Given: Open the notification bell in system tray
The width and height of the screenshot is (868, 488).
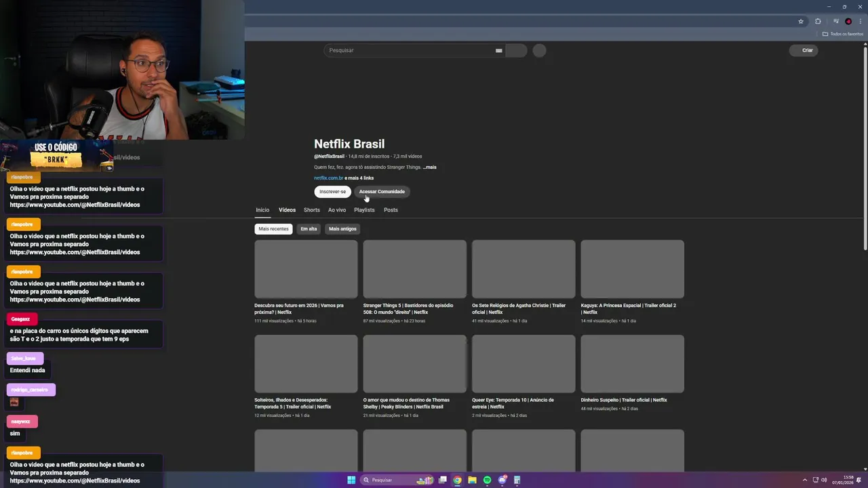Looking at the screenshot, I should pyautogui.click(x=859, y=480).
